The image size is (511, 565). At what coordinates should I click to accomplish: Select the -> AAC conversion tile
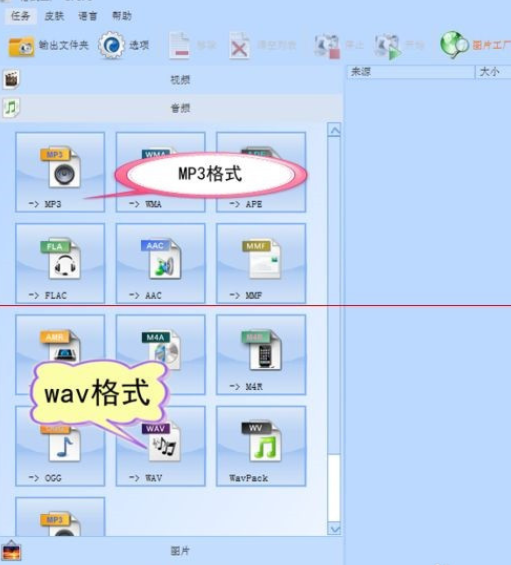160,263
